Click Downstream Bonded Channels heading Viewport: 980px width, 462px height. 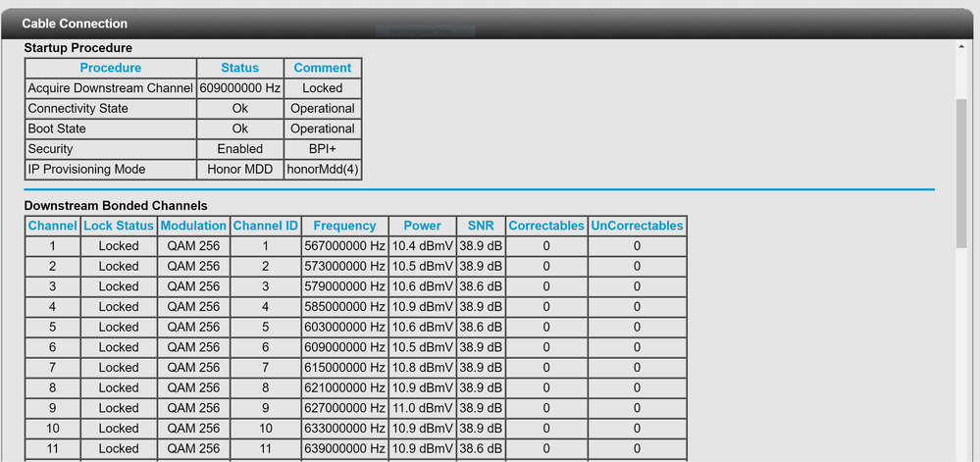pyautogui.click(x=116, y=205)
